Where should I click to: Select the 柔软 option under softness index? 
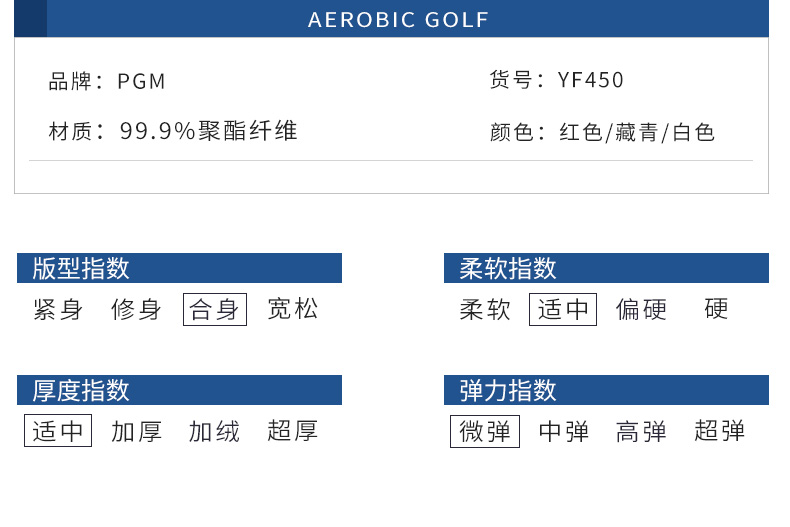tap(485, 310)
